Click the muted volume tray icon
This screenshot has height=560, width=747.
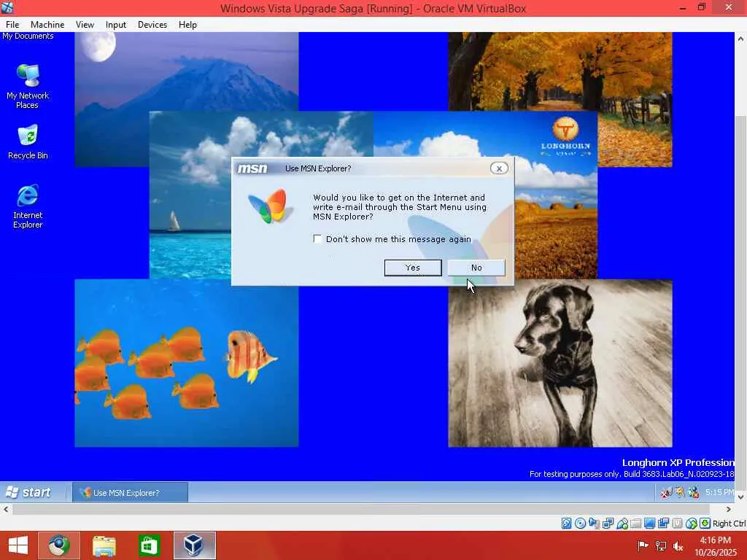click(x=678, y=545)
